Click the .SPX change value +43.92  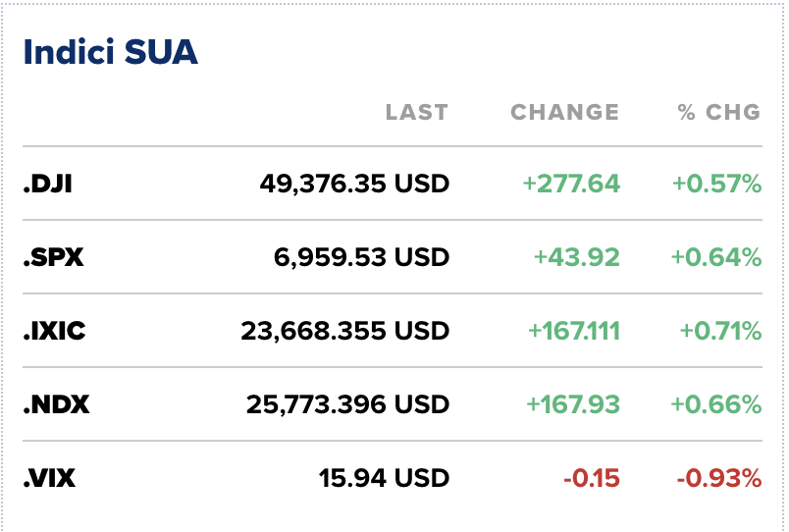[577, 257]
